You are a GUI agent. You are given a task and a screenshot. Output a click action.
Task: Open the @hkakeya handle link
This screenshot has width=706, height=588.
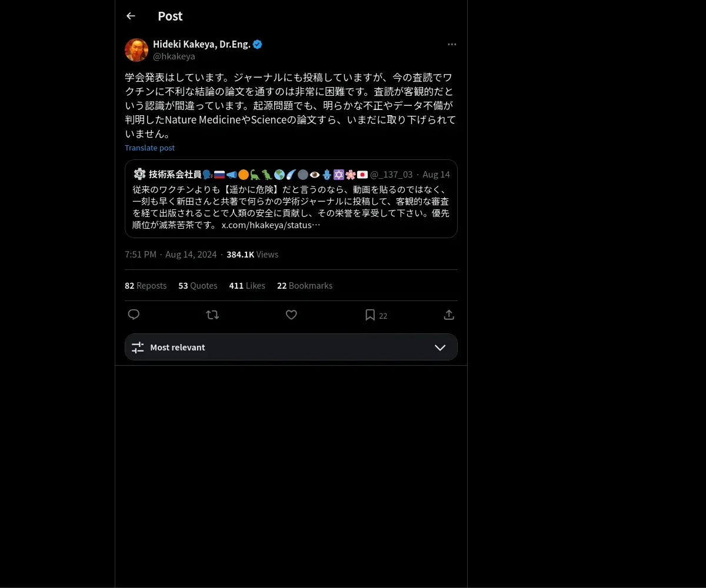pyautogui.click(x=174, y=56)
